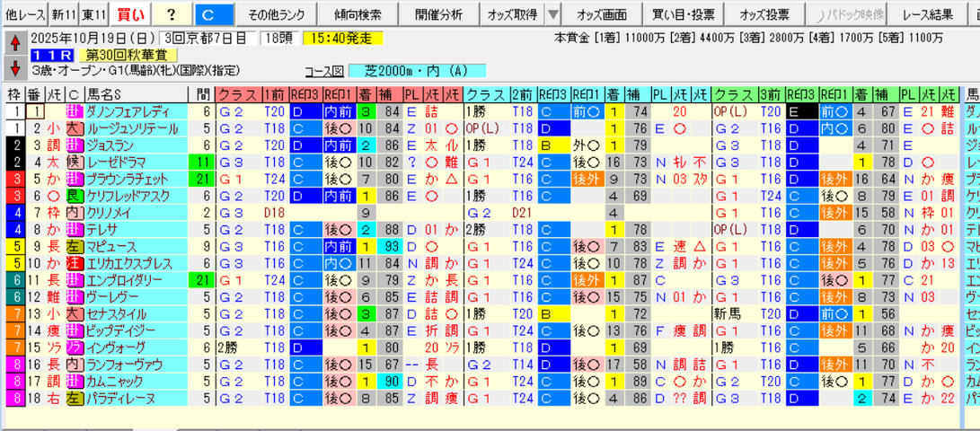Select horse ジョスラン
Image resolution: width=980 pixels, height=431 pixels.
(137, 145)
